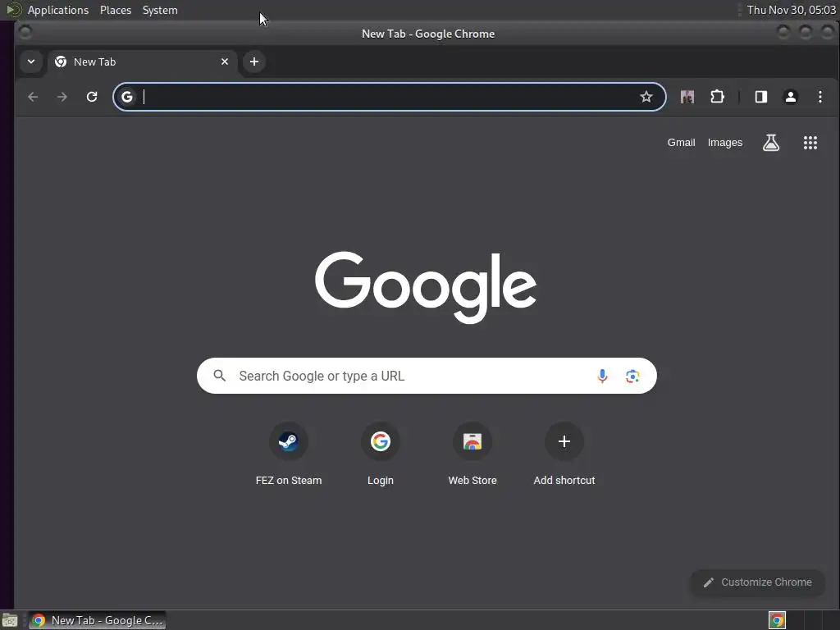Open the Applications menu
Viewport: 840px width, 630px height.
click(58, 10)
